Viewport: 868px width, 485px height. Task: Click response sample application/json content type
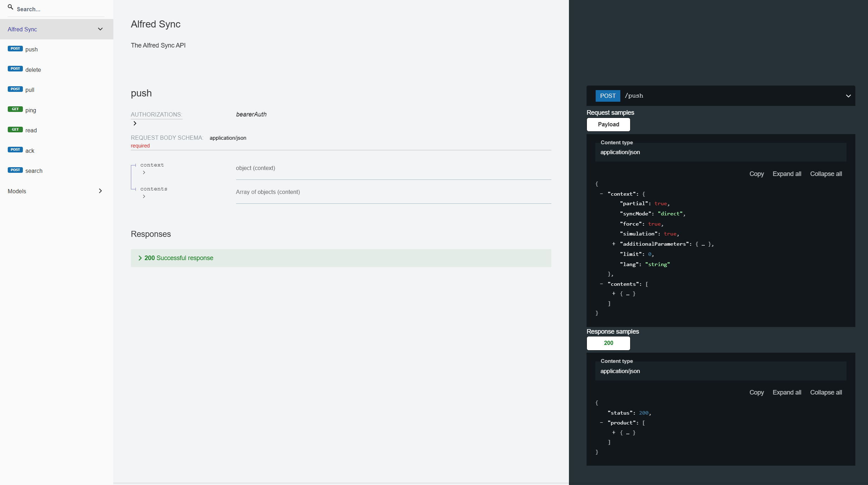pyautogui.click(x=620, y=371)
